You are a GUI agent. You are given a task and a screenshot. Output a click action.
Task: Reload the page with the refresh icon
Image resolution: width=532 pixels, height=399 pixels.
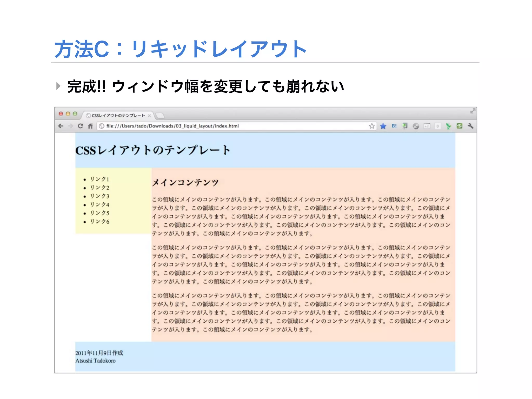pyautogui.click(x=81, y=126)
